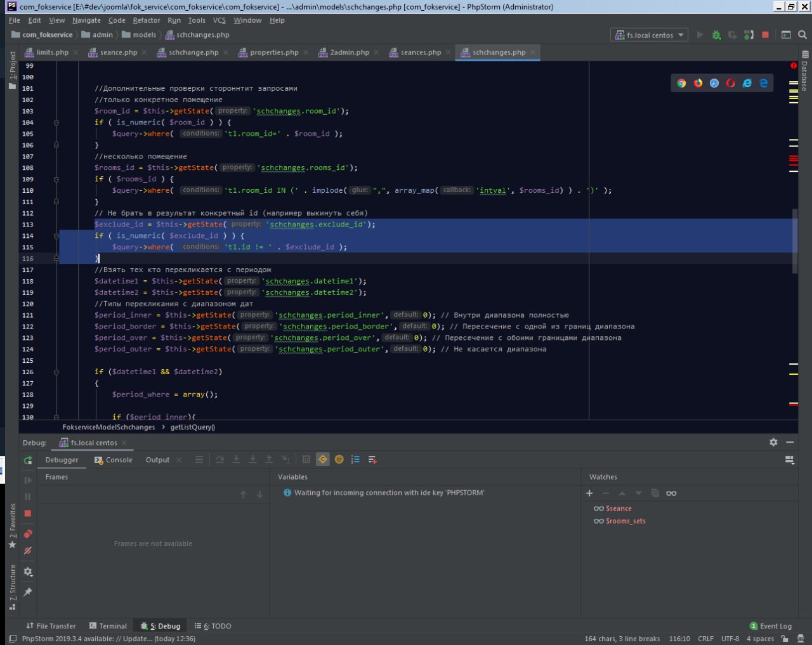This screenshot has width=812, height=645.
Task: Collapse code fold at line 114
Action: click(56, 236)
